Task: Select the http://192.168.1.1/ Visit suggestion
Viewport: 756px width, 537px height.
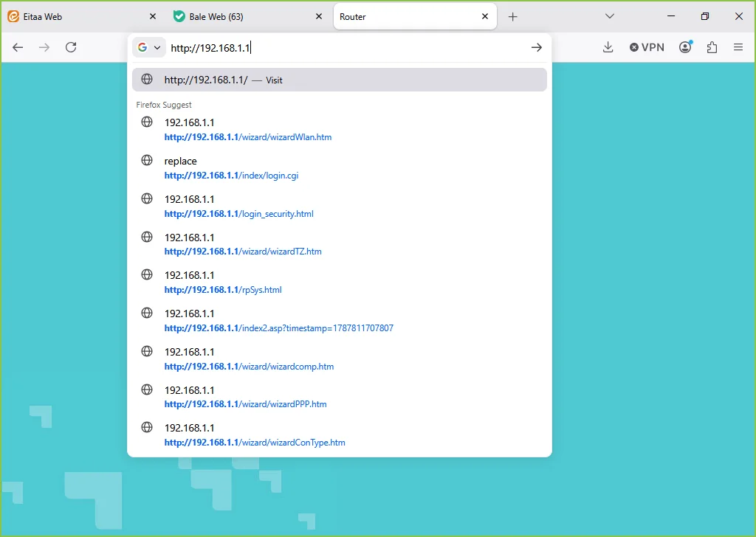Action: 340,80
